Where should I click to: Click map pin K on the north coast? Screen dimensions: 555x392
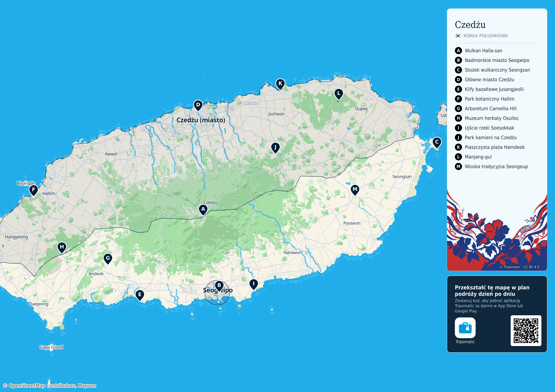pyautogui.click(x=280, y=84)
